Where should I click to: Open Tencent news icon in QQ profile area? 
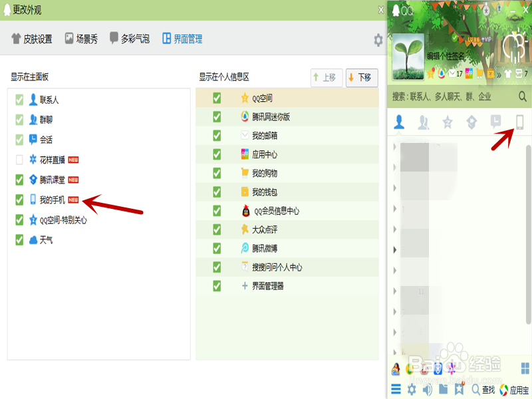pyautogui.click(x=442, y=73)
